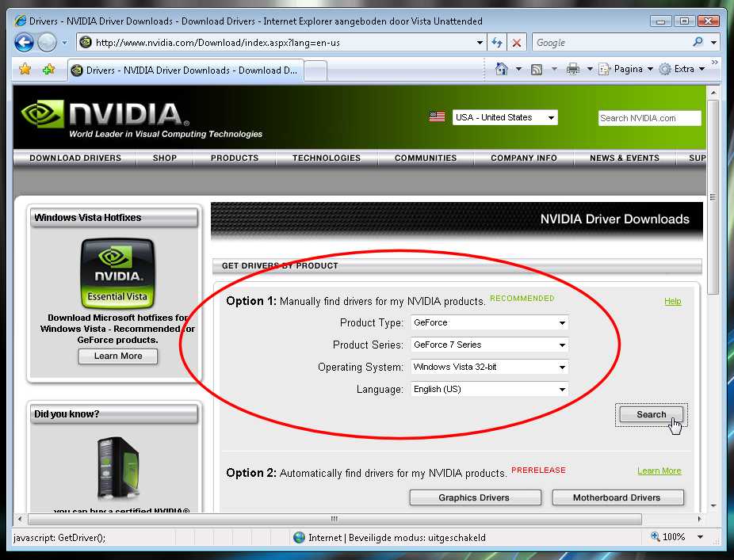The width and height of the screenshot is (734, 560).
Task: Expand the RSS feeds dropdown arrow
Action: [554, 69]
